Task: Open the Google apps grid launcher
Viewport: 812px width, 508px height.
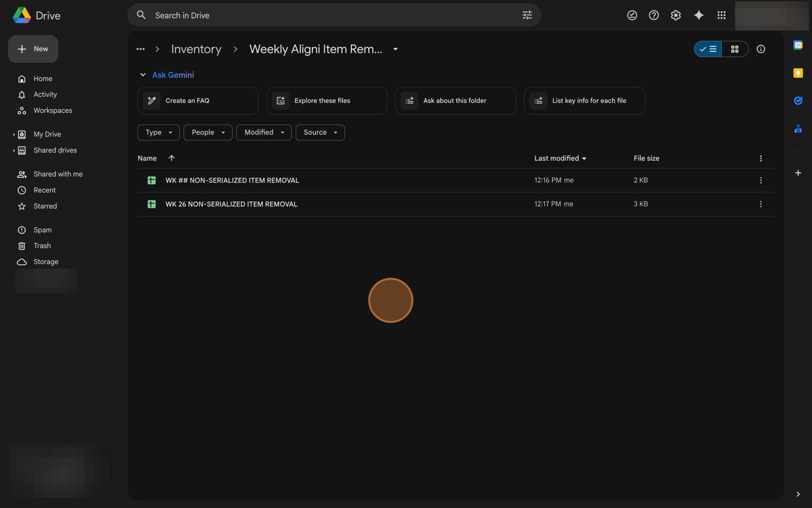Action: click(x=721, y=15)
